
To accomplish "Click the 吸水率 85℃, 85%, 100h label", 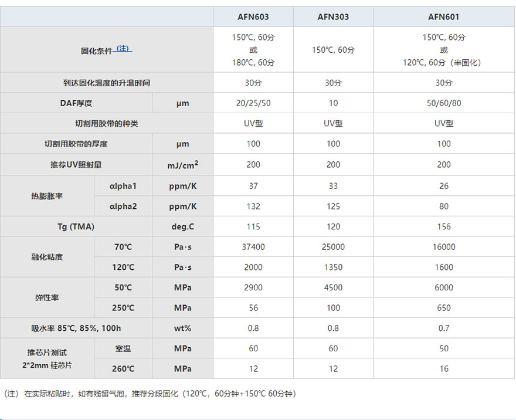I will [76, 328].
